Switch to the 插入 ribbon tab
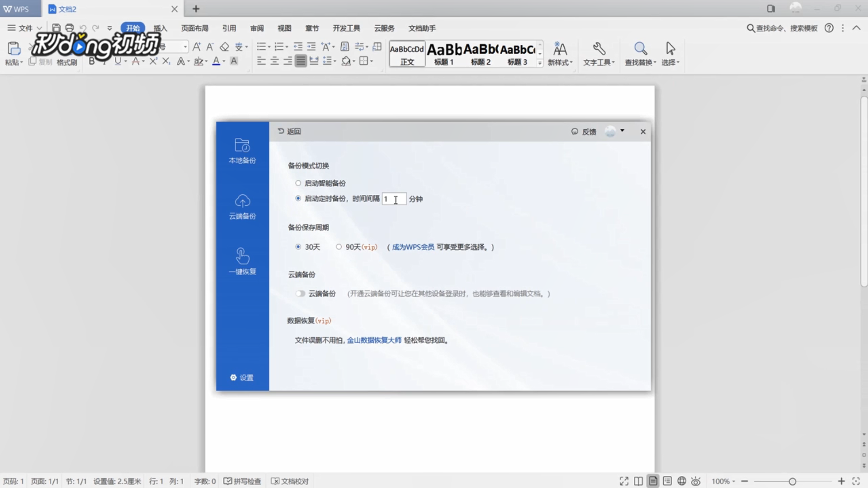The width and height of the screenshot is (868, 488). (160, 28)
